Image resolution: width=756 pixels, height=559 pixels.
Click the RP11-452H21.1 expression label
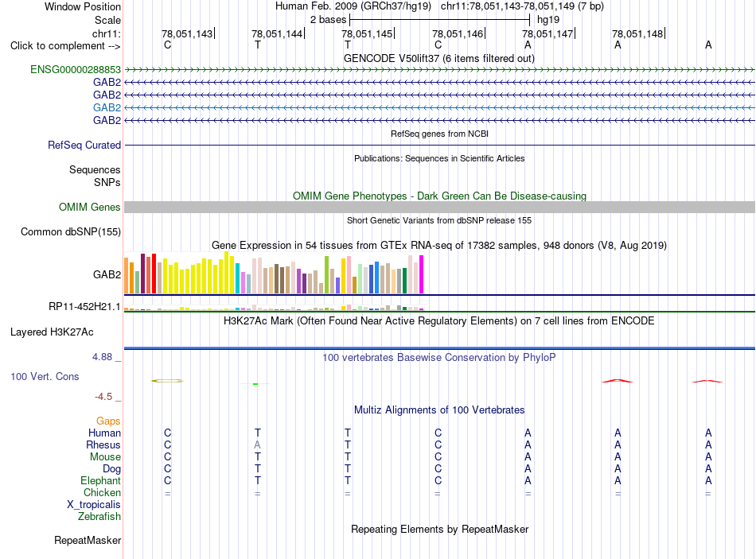pos(84,306)
